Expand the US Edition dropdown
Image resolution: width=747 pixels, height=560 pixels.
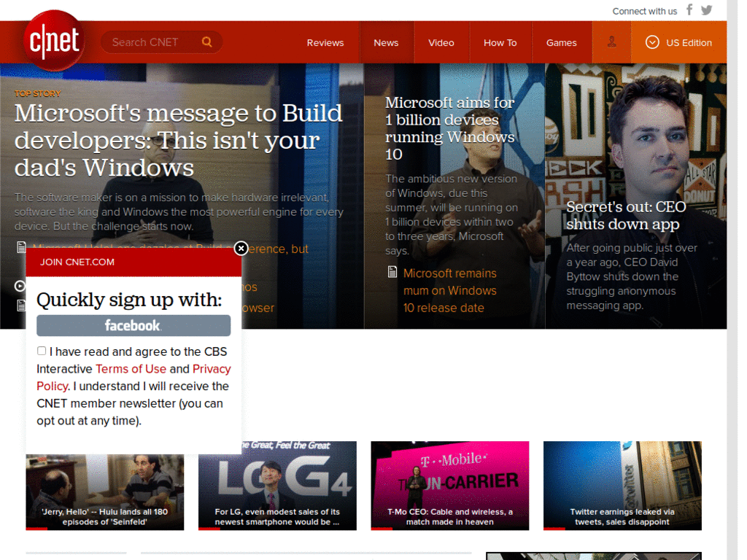678,42
